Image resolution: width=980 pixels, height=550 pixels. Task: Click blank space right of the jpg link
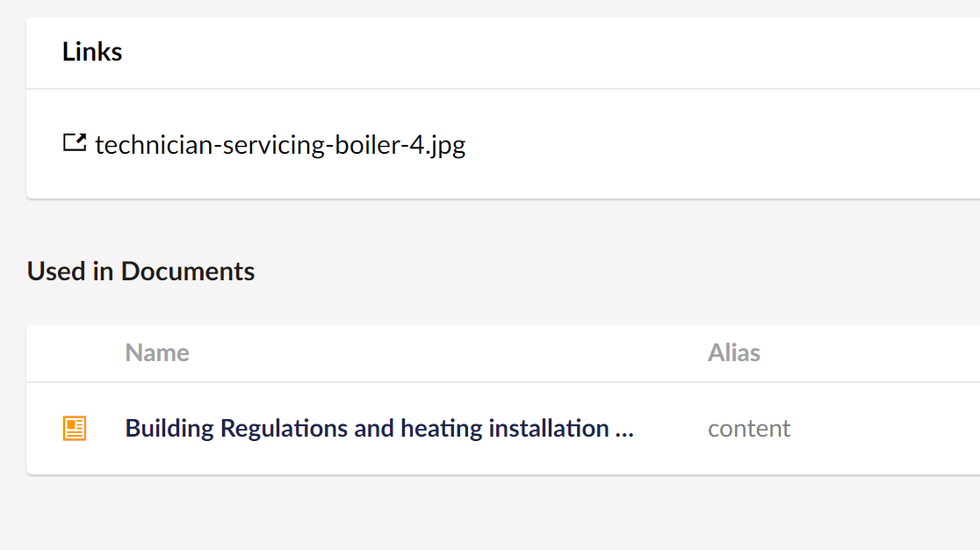pos(718,144)
